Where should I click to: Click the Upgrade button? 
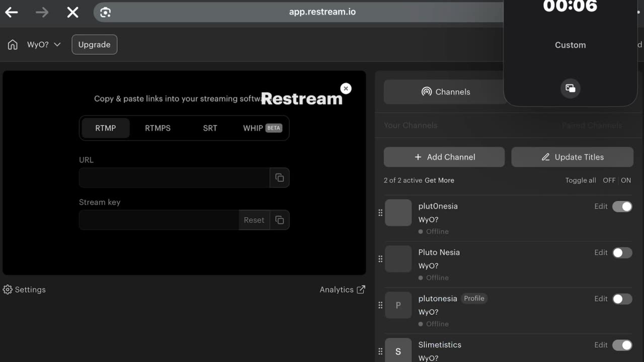pyautogui.click(x=95, y=45)
